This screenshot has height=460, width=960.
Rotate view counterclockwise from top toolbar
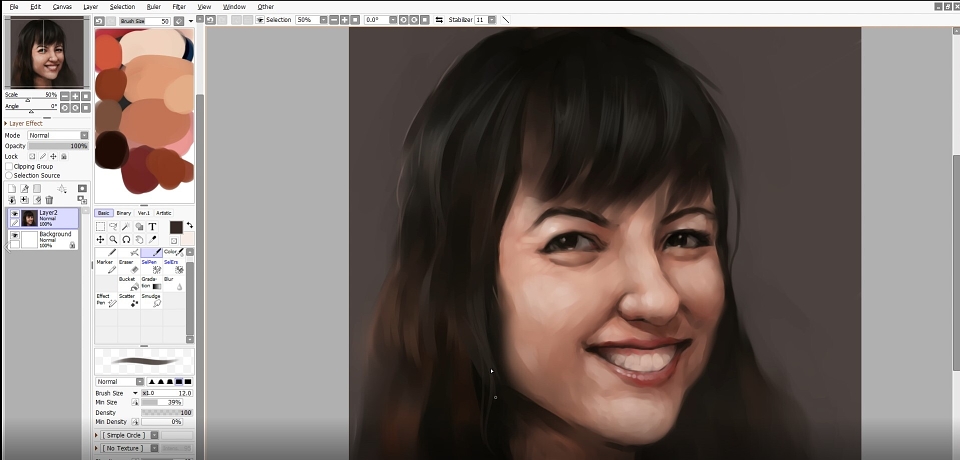pyautogui.click(x=403, y=20)
